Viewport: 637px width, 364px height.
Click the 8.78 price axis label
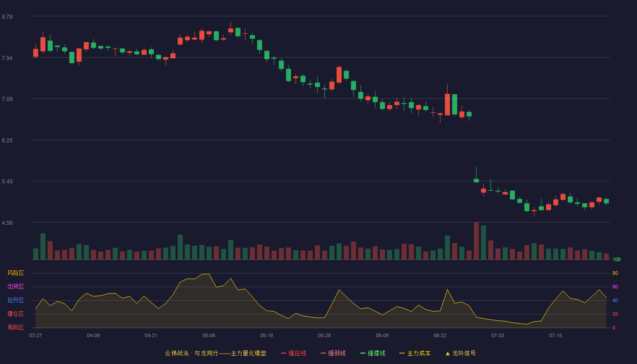click(x=7, y=17)
